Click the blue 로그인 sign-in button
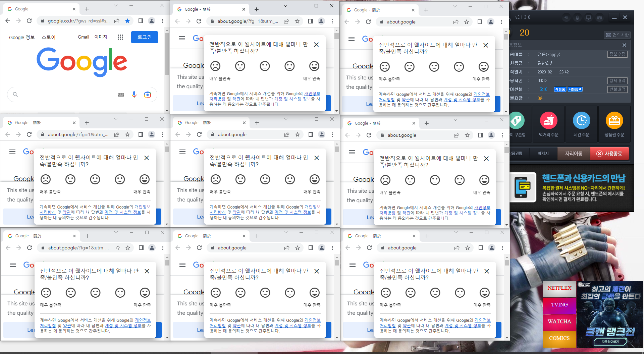This screenshot has height=354, width=644. pos(145,37)
